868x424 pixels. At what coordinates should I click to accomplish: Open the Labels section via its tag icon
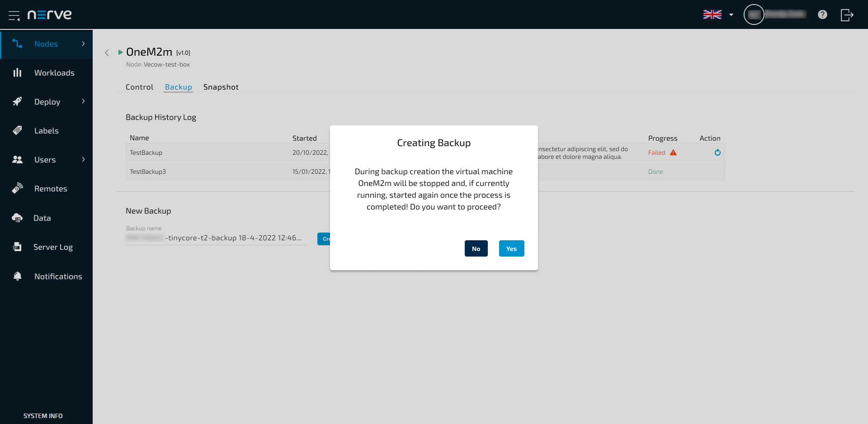[17, 130]
